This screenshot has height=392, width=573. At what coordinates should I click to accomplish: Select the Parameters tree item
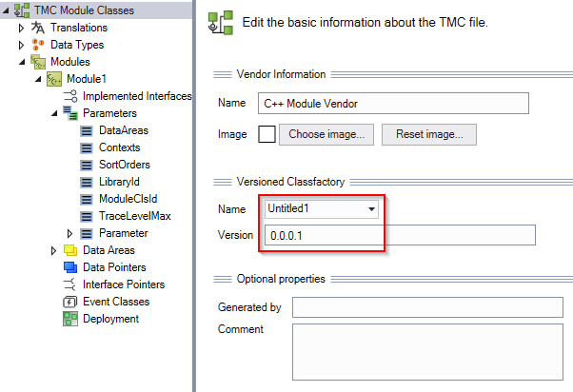pyautogui.click(x=109, y=113)
